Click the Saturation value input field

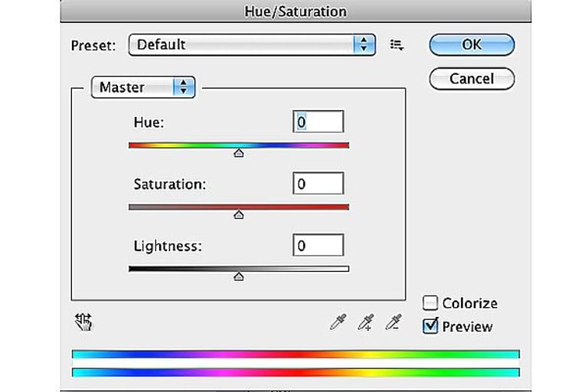[x=318, y=184]
